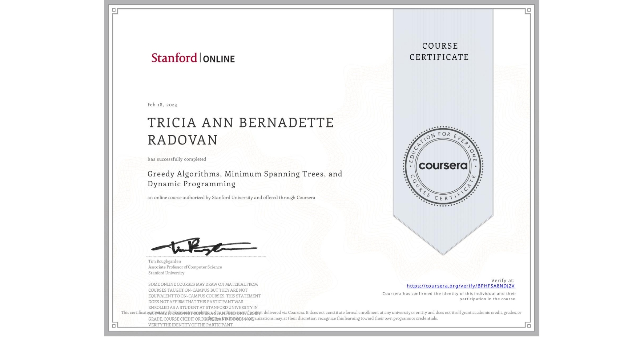Select the date "Feb 18, 2023"
The width and height of the screenshot is (644, 337).
point(162,105)
